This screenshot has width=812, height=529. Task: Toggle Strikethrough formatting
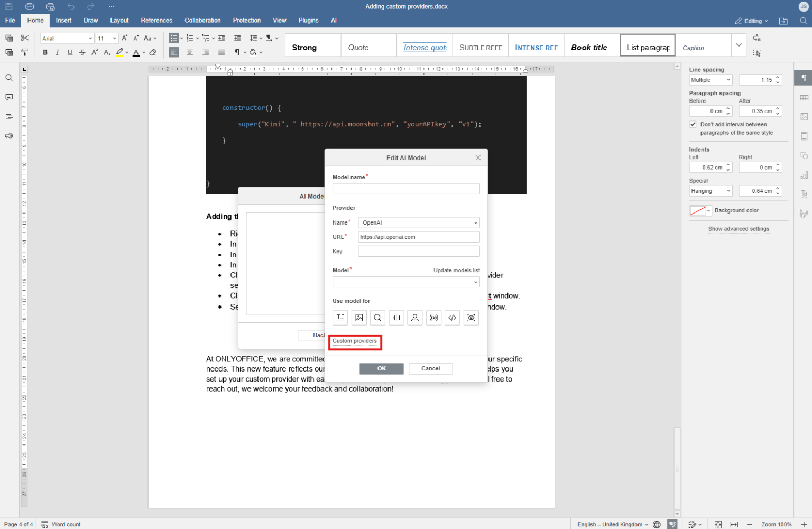[x=82, y=52]
